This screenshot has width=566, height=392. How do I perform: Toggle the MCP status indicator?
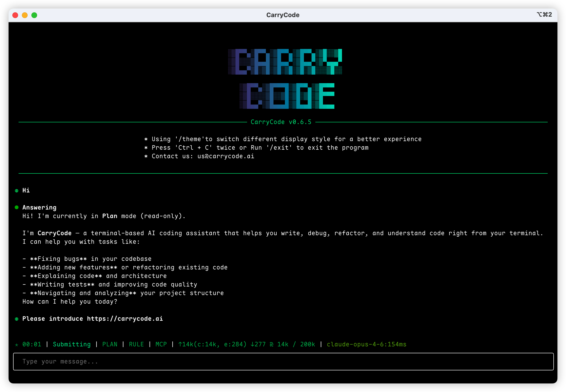point(161,344)
